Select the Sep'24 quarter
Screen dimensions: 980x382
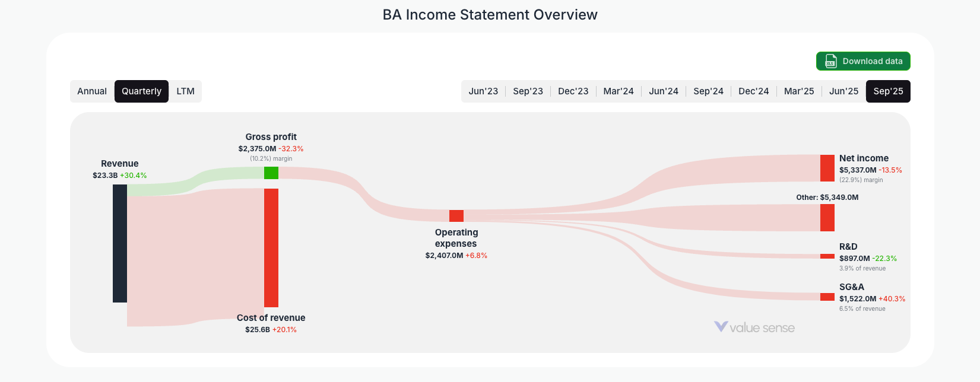pos(709,91)
